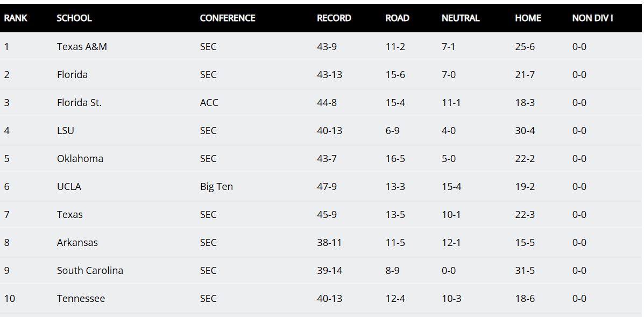Click the Oklahoma school name
Screen dimensions: 644x317
(80, 158)
